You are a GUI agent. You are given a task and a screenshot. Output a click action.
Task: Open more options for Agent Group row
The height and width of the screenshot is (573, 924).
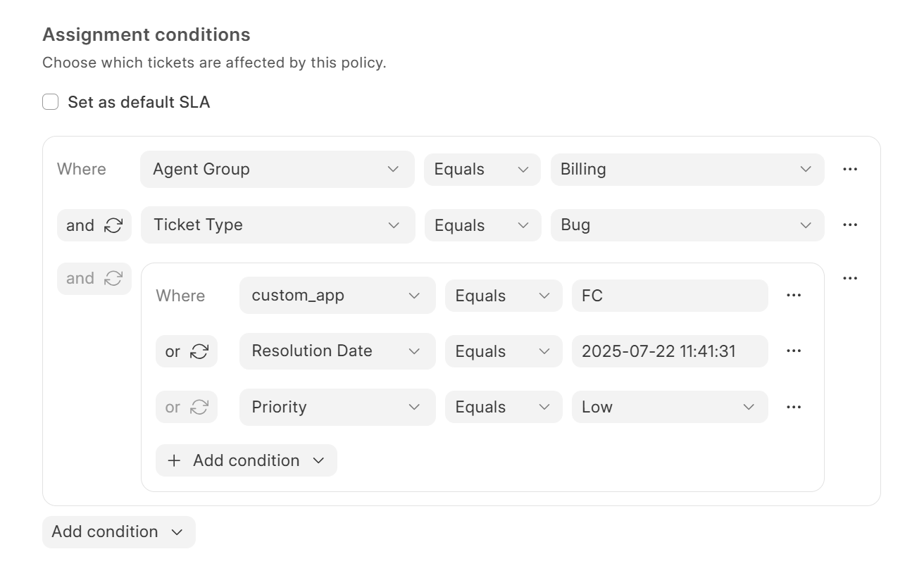pyautogui.click(x=850, y=170)
